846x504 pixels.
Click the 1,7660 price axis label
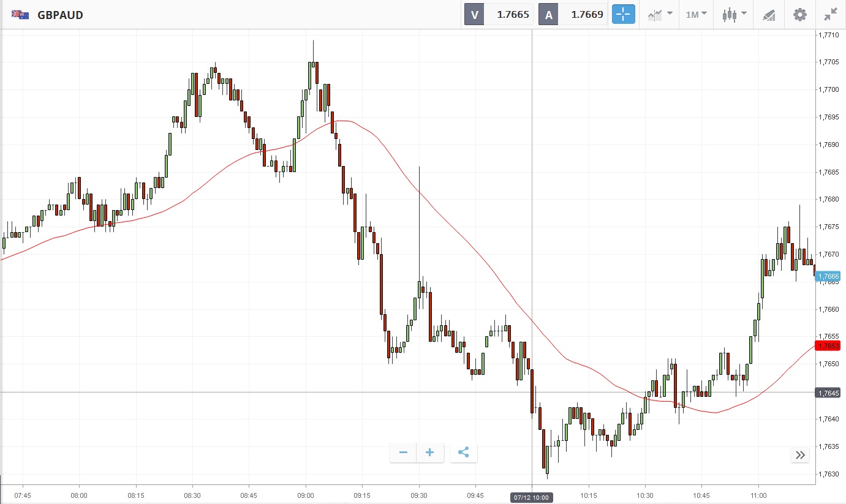tap(829, 309)
